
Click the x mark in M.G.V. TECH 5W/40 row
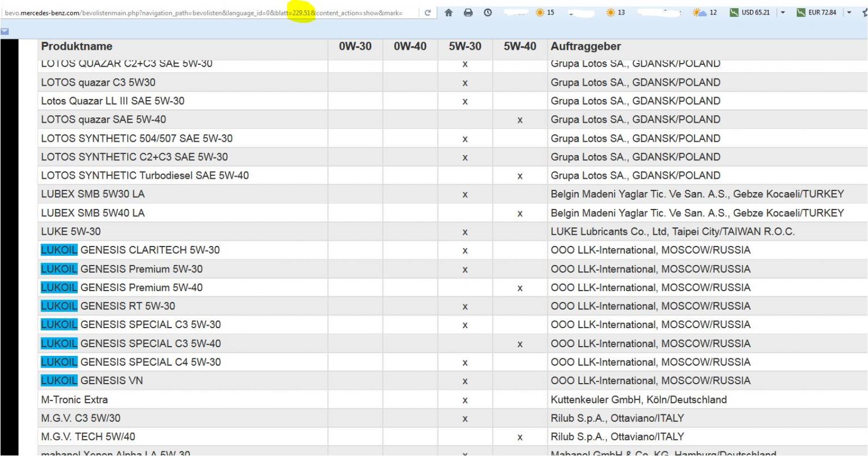tap(520, 437)
